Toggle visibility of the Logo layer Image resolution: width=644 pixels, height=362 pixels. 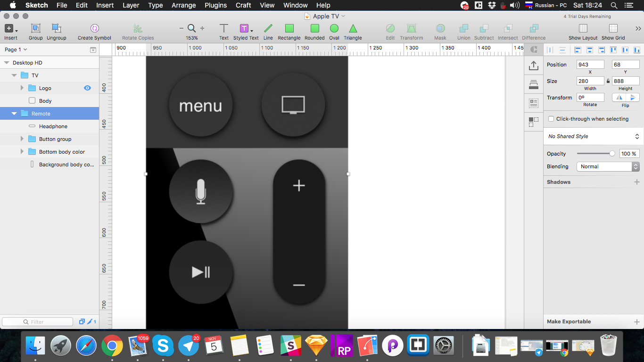87,88
